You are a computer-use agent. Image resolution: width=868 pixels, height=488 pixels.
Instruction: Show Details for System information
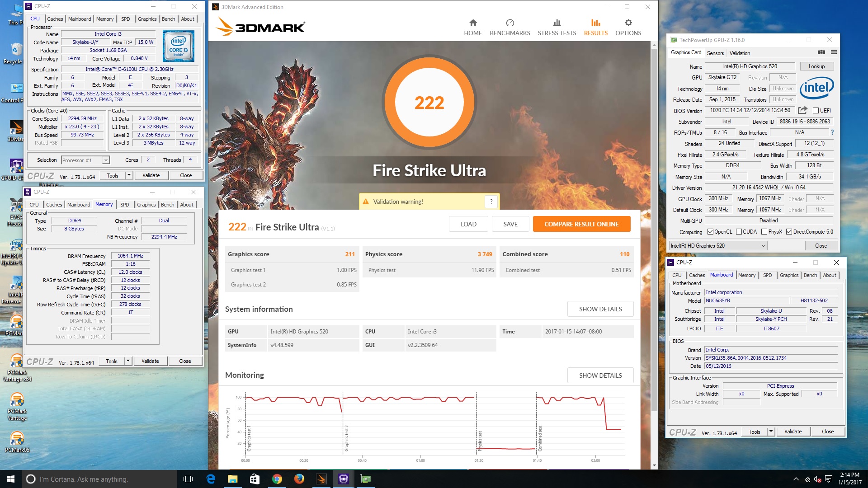point(600,309)
